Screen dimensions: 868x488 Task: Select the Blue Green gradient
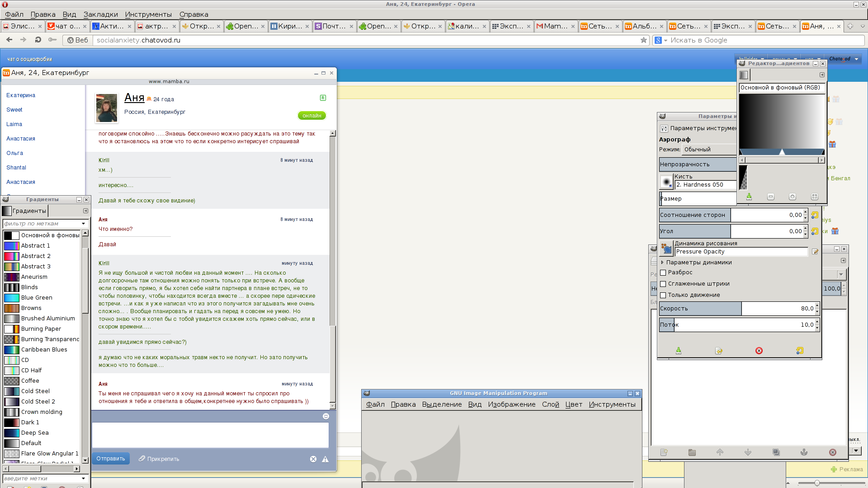[x=42, y=298]
